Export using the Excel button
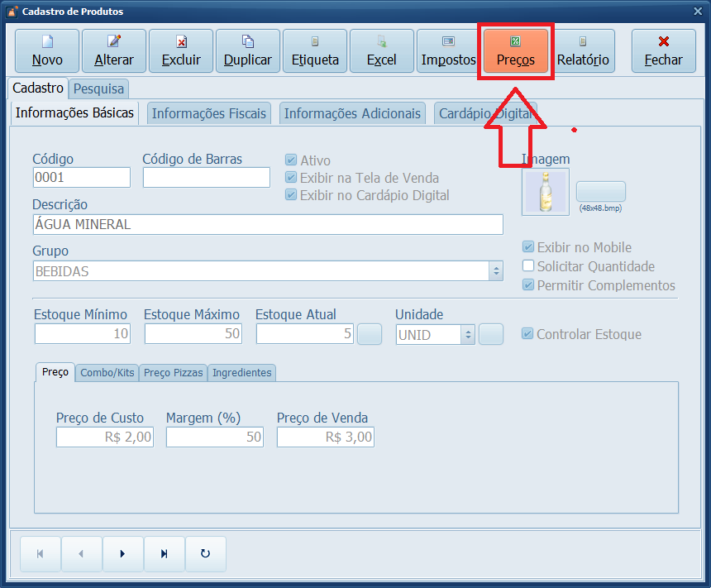This screenshot has width=711, height=588. pyautogui.click(x=382, y=51)
